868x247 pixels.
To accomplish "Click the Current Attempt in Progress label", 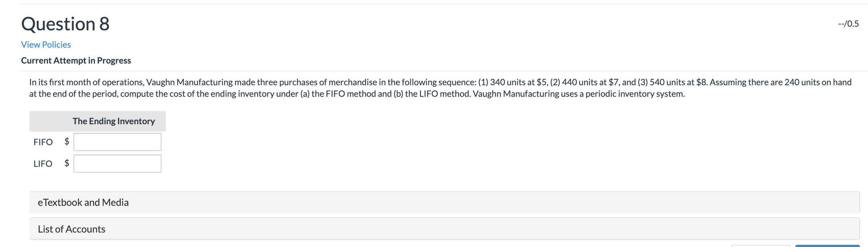I will 76,60.
